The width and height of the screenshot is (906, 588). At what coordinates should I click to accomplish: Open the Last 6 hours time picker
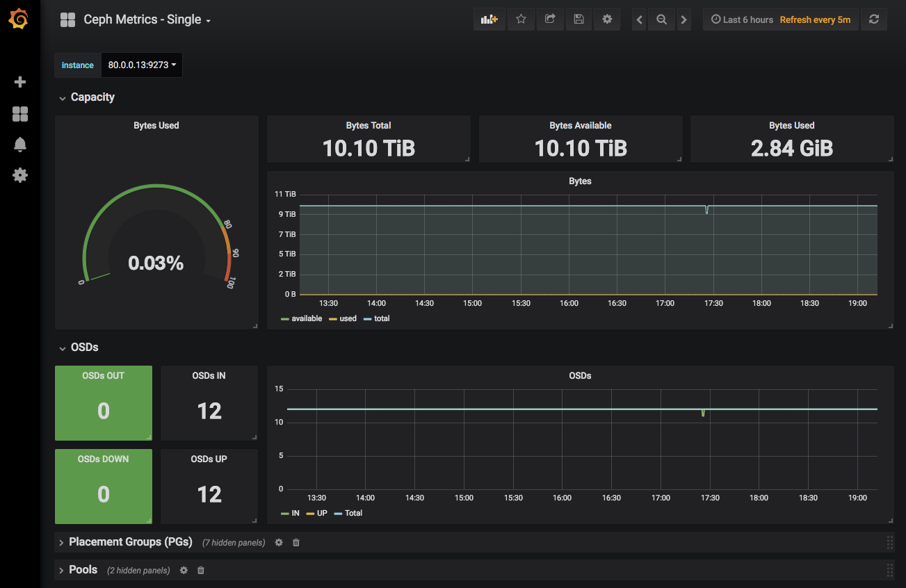pos(742,20)
